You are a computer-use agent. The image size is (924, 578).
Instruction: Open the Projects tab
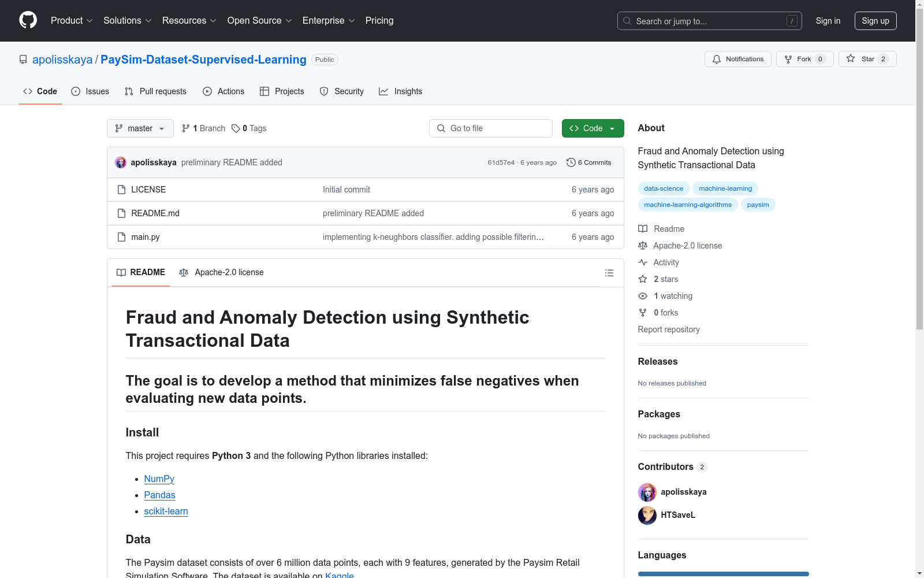point(282,91)
